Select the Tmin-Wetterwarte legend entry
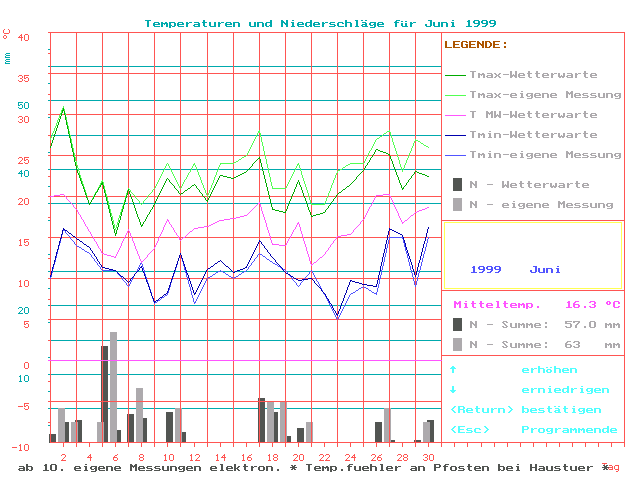The width and height of the screenshot is (640, 480). [533, 135]
